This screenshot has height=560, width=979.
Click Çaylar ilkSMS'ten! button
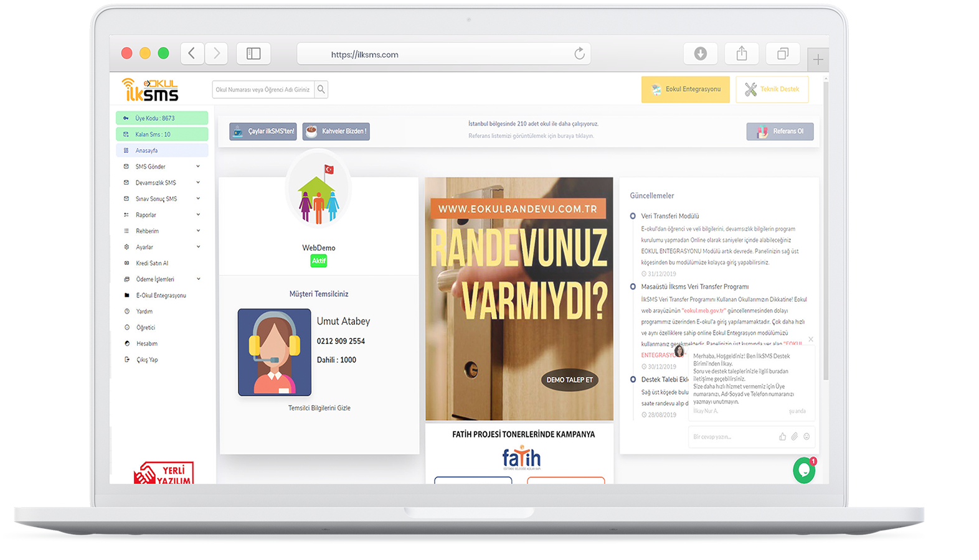point(263,131)
